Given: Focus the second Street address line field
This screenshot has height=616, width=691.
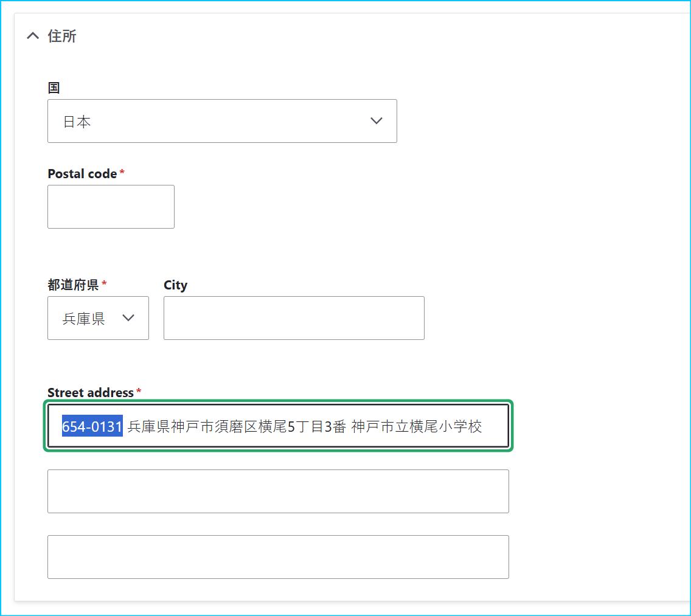Looking at the screenshot, I should pos(278,491).
